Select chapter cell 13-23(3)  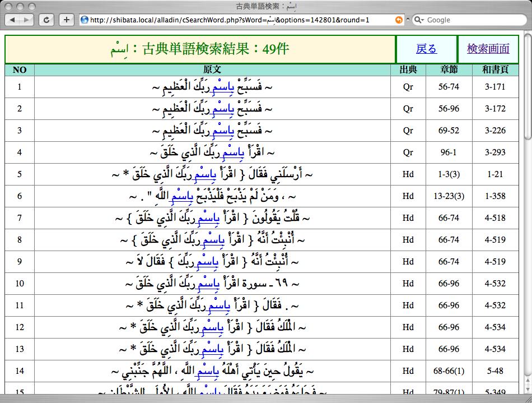(x=449, y=196)
